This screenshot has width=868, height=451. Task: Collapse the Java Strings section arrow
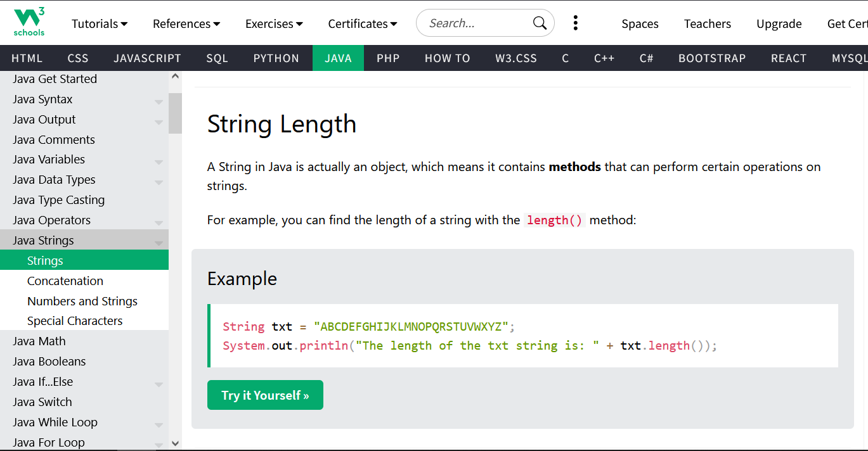coord(159,243)
